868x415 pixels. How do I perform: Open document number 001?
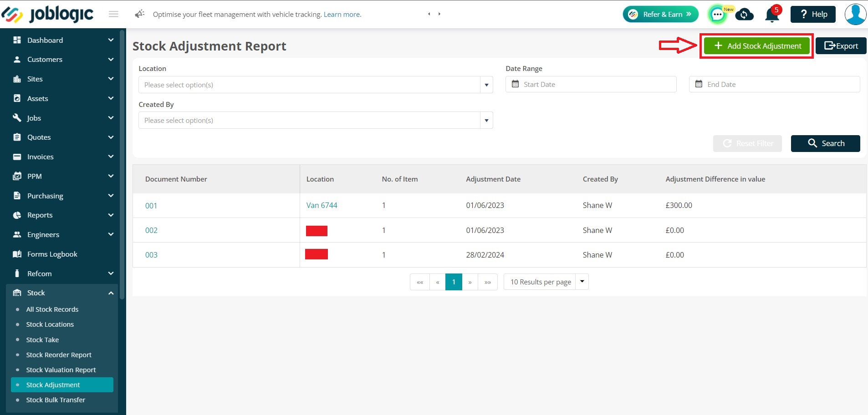point(151,206)
